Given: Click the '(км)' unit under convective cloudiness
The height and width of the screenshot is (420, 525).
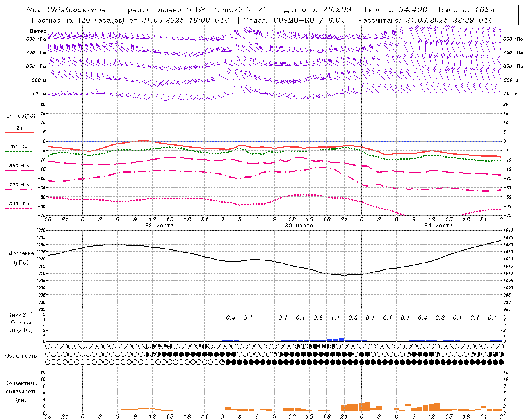Looking at the screenshot, I should tap(21, 399).
